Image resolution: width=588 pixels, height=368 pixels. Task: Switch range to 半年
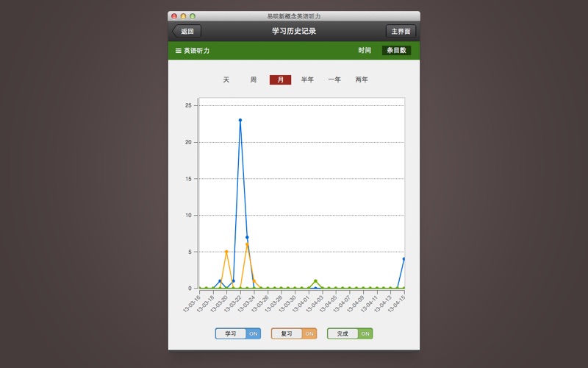(307, 79)
